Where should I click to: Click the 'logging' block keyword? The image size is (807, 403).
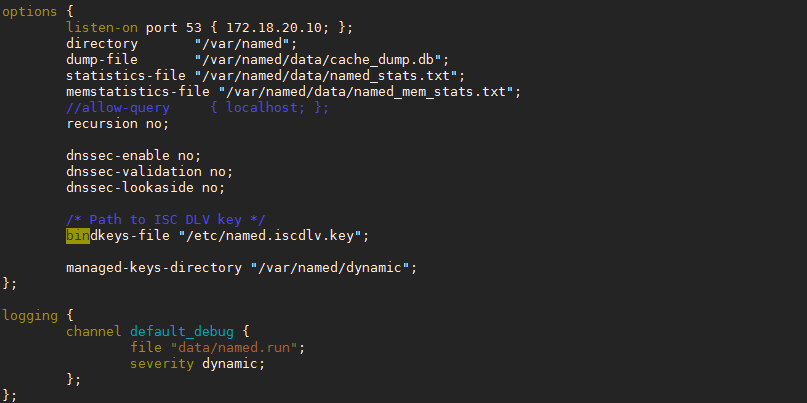coord(29,316)
